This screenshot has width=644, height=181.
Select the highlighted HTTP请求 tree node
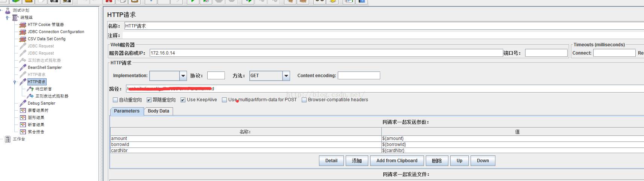click(x=36, y=82)
